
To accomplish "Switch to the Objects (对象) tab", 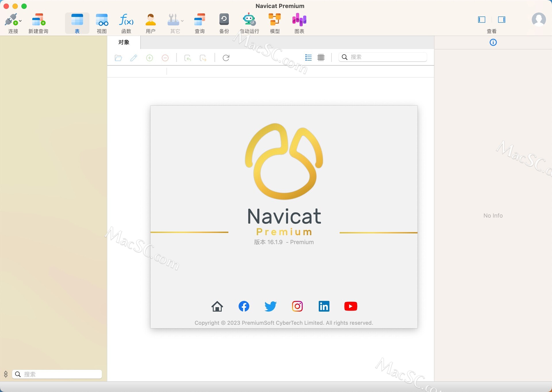I will point(124,42).
